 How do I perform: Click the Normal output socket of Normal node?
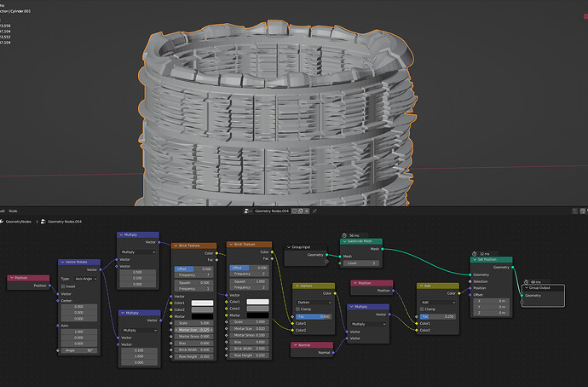click(333, 353)
